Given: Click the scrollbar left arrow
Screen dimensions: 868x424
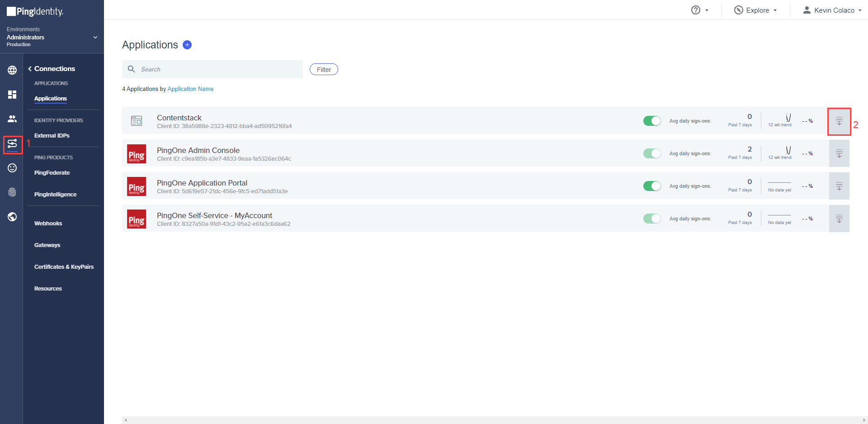Looking at the screenshot, I should pos(126,420).
